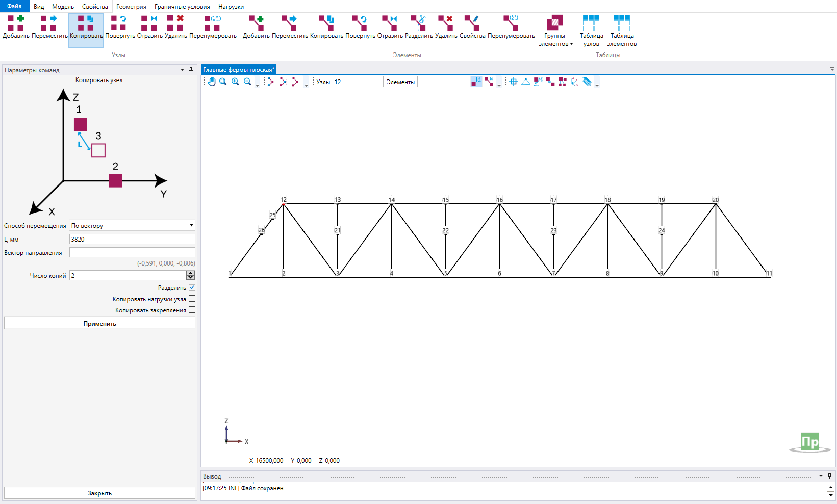This screenshot has height=504, width=837.
Task: Choose the Mirror element tool
Action: pos(390,27)
